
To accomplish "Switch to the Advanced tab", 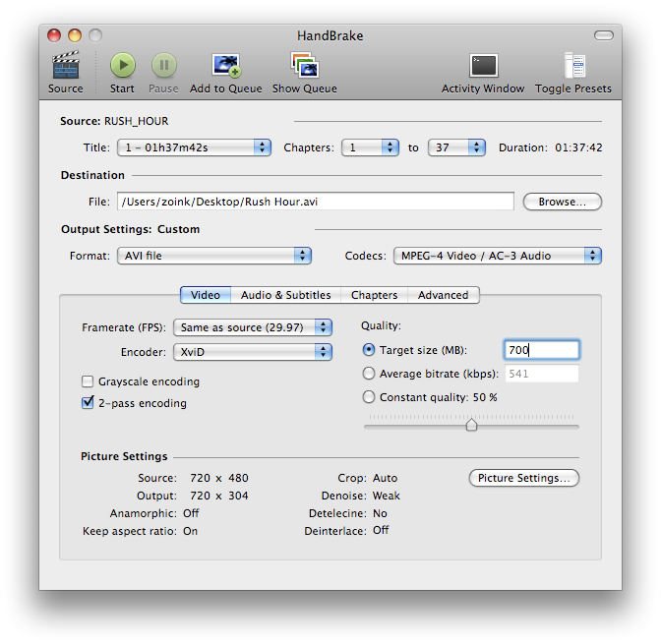I will [444, 295].
